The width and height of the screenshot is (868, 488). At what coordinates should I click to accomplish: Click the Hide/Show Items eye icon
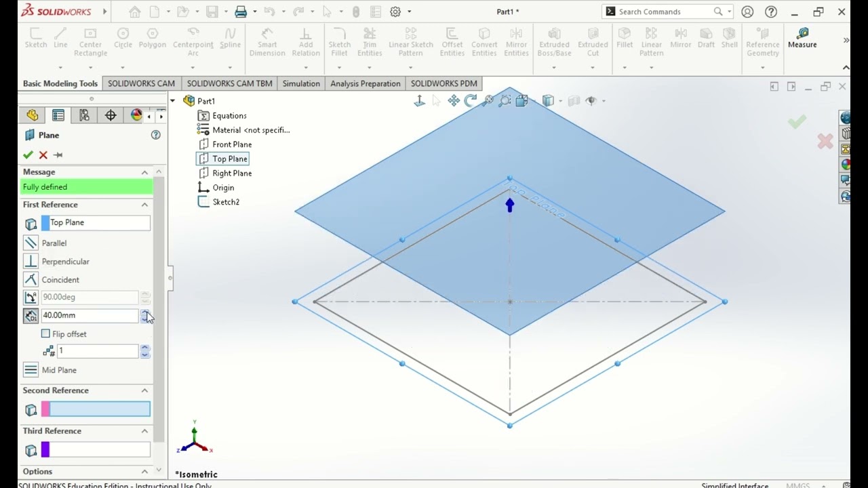591,101
